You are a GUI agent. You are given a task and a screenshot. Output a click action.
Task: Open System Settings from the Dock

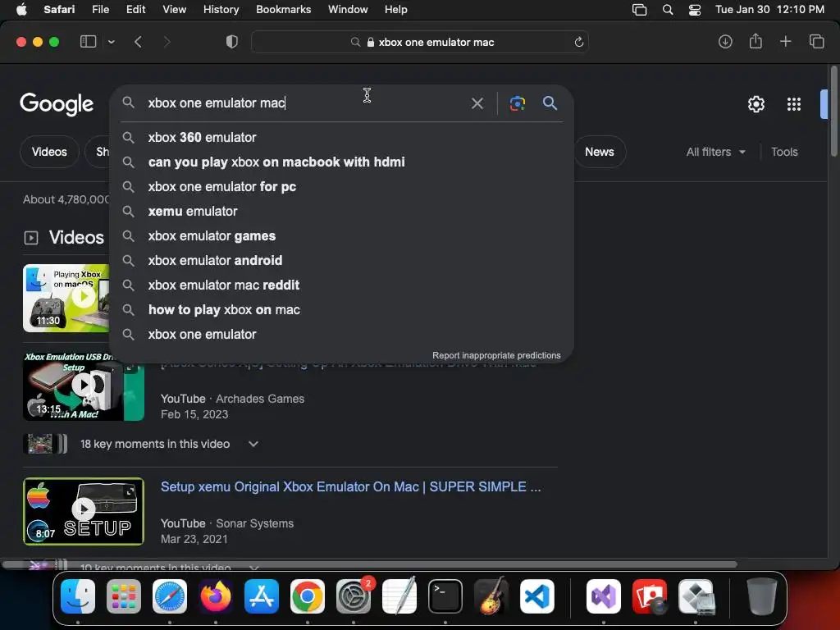[x=354, y=596]
